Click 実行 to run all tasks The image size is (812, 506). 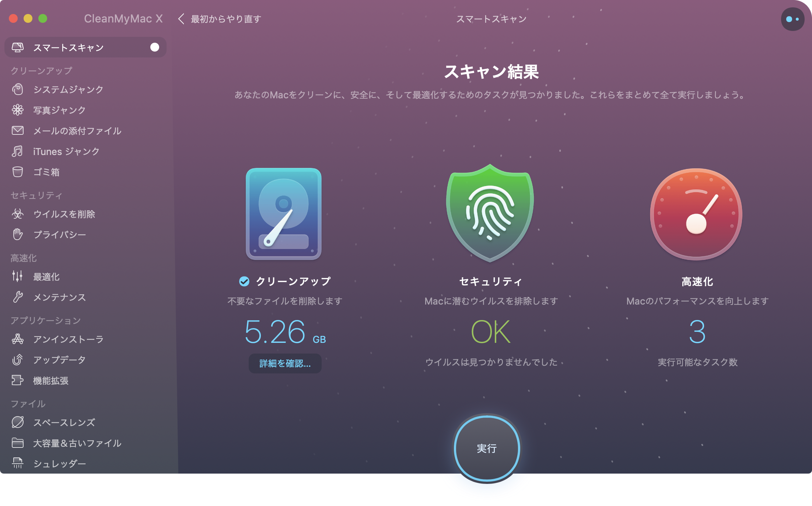tap(489, 448)
